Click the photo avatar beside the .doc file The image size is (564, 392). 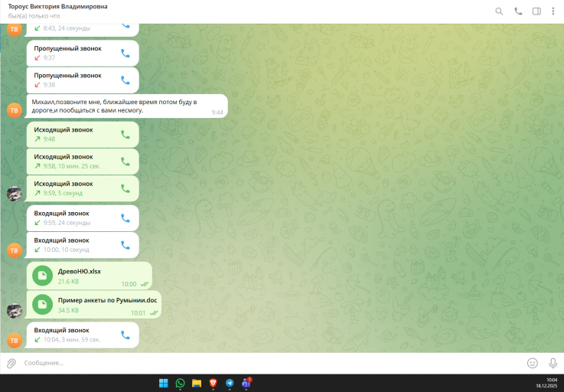coord(15,311)
